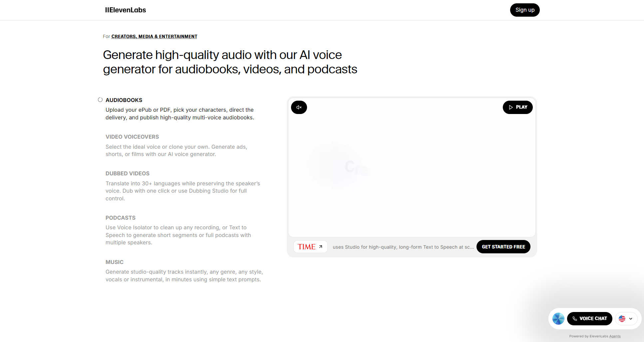Viewport: 644px width, 342px height.
Task: Expand the language chevron dropdown
Action: (x=631, y=319)
